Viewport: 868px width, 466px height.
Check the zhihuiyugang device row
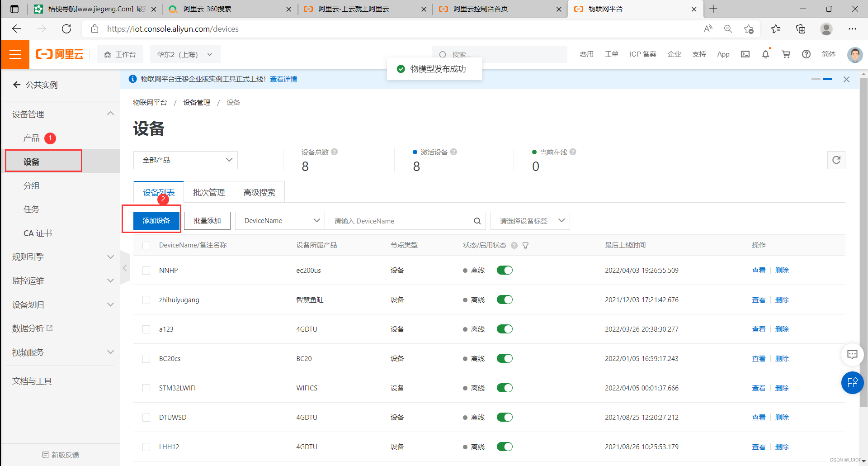(146, 300)
